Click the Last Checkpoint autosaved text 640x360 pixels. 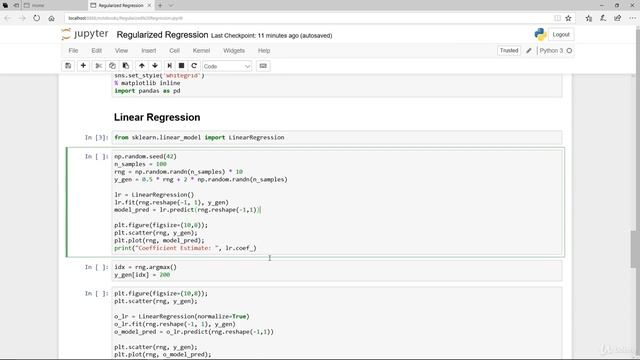271,36
